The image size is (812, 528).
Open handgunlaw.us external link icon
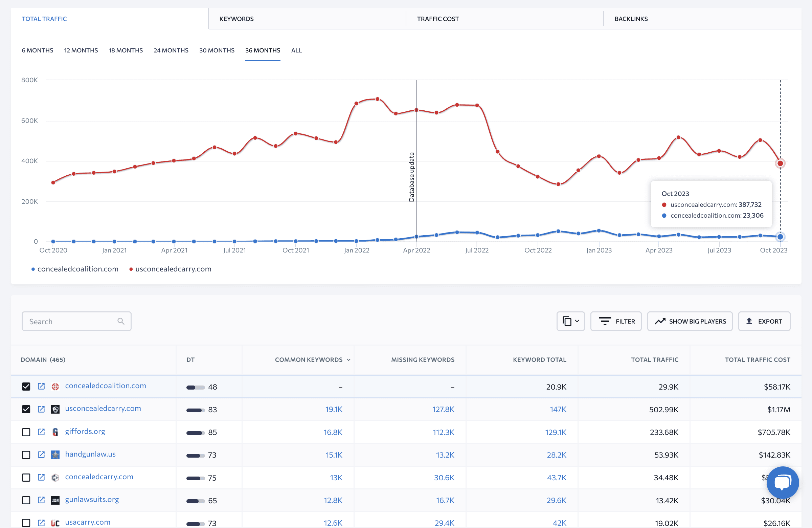click(41, 455)
